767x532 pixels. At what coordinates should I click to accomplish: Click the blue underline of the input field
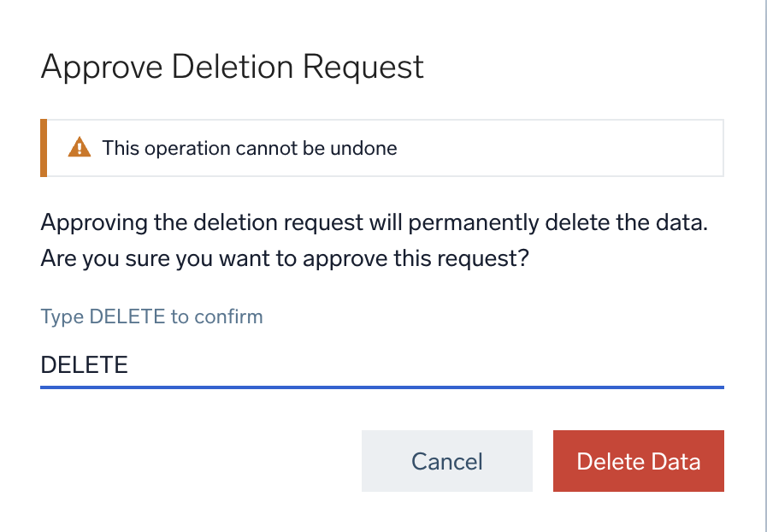pos(381,387)
